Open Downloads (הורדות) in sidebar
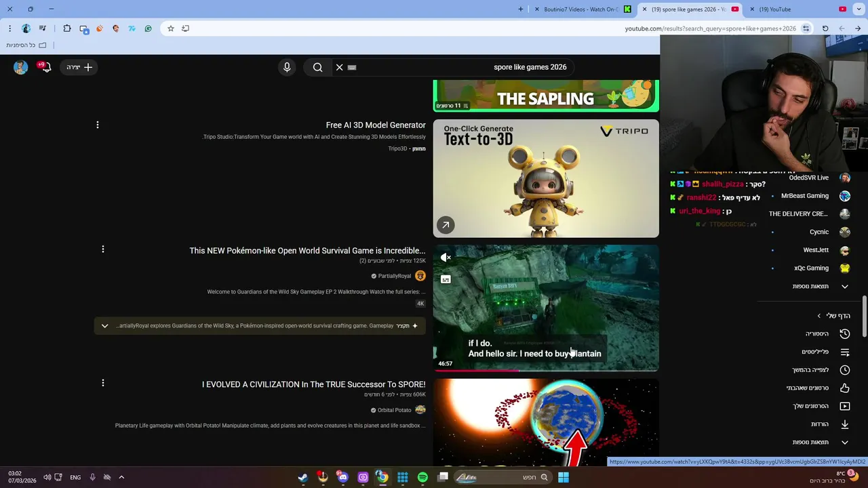Image resolution: width=868 pixels, height=488 pixels. pyautogui.click(x=829, y=424)
